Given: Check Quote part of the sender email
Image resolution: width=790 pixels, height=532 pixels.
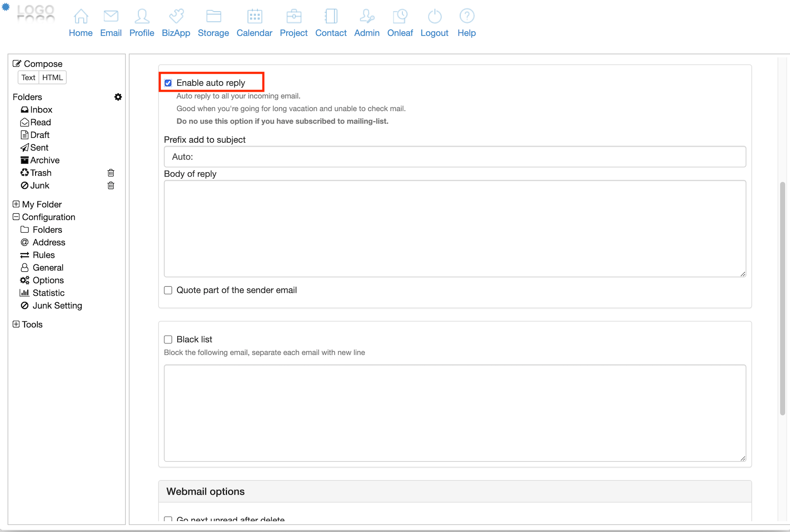Looking at the screenshot, I should (168, 290).
